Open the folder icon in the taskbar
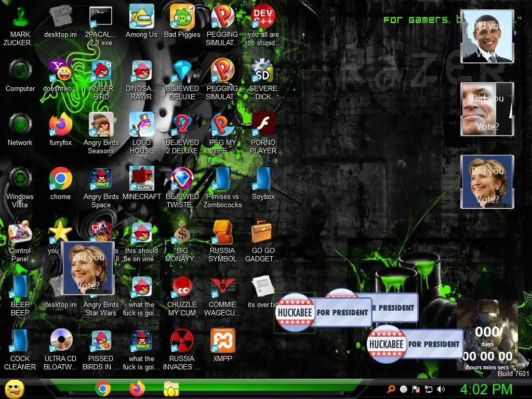This screenshot has width=532, height=399. (x=171, y=389)
